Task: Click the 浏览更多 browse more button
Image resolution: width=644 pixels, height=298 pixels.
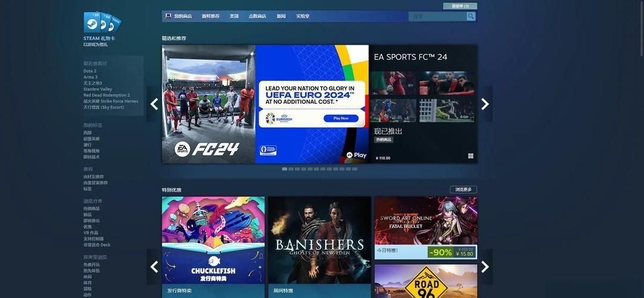Action: [463, 190]
